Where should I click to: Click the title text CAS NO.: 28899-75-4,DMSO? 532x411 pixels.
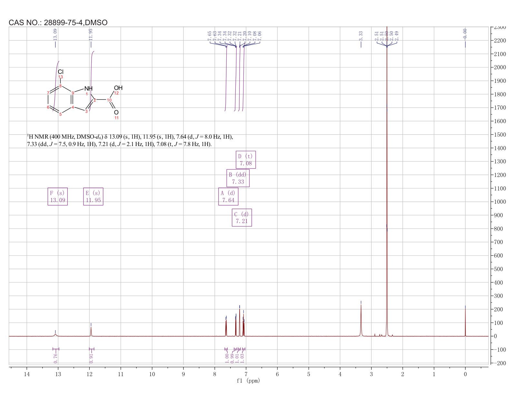pyautogui.click(x=58, y=23)
